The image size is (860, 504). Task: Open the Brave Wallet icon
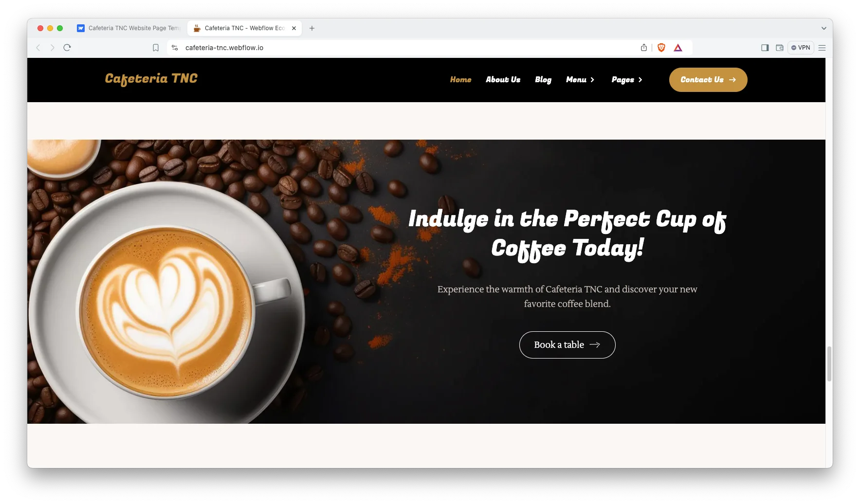point(780,48)
